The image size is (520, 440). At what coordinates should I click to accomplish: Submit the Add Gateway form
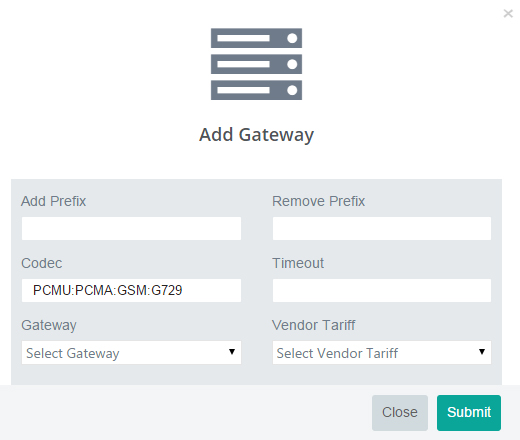469,413
